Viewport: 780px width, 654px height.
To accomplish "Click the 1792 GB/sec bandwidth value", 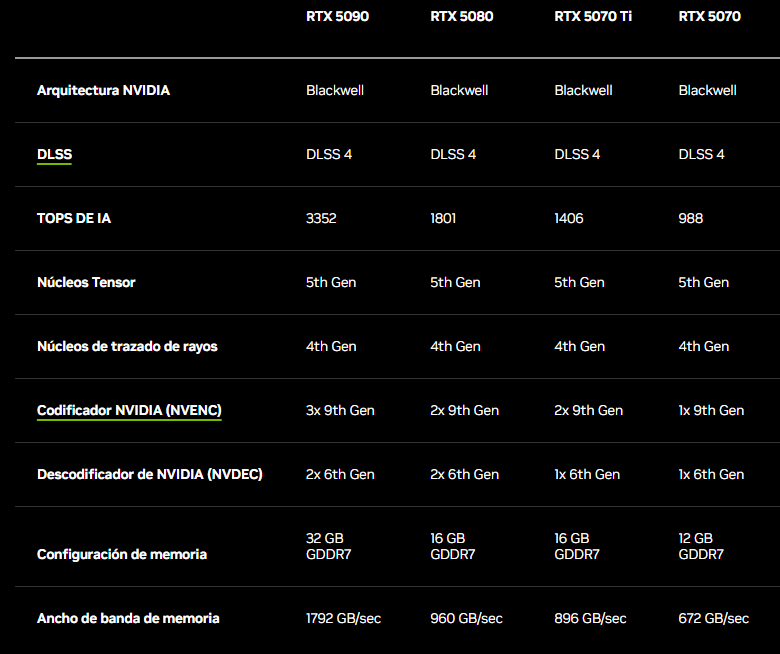I will click(x=343, y=618).
